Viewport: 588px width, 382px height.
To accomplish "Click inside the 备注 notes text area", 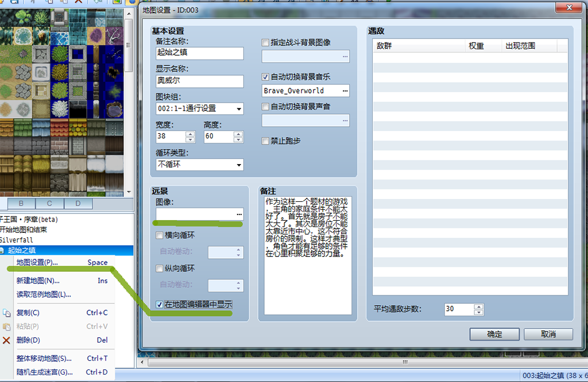I will [308, 255].
